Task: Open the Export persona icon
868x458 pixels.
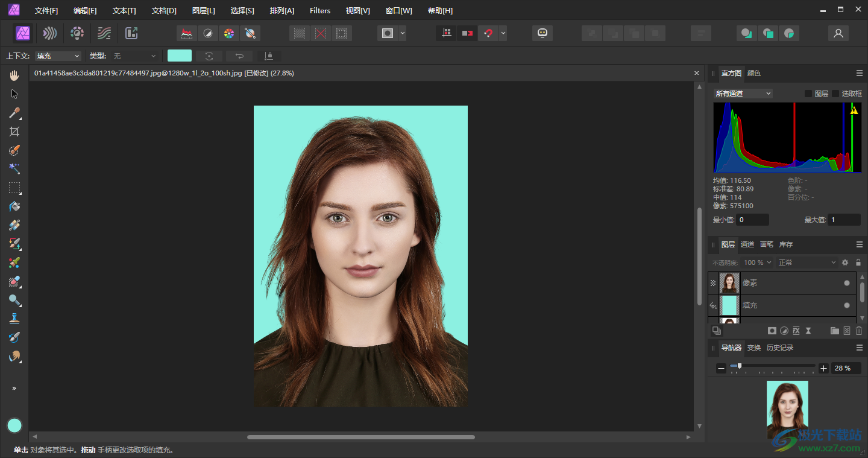Action: 131,33
